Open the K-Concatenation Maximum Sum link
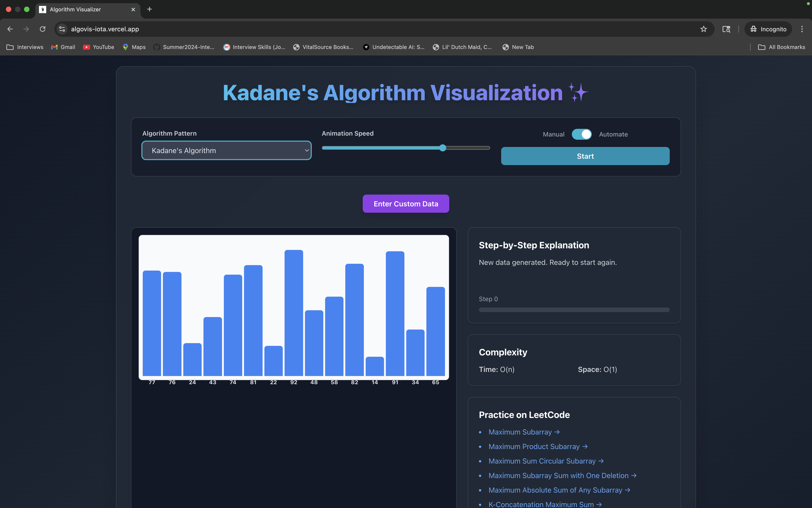The image size is (812, 508). pos(545,504)
